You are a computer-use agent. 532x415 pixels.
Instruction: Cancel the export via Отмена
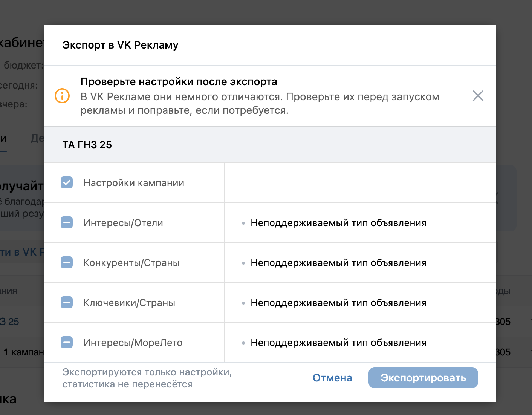coord(332,378)
